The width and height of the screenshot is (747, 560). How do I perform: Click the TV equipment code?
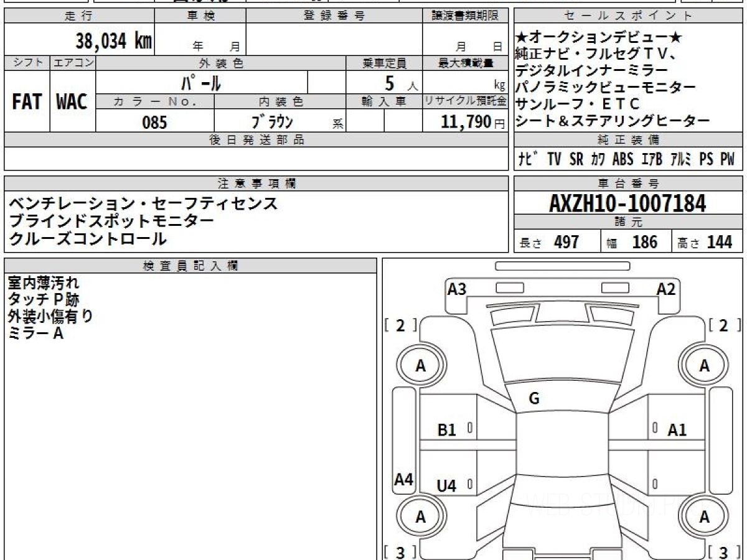pyautogui.click(x=554, y=159)
